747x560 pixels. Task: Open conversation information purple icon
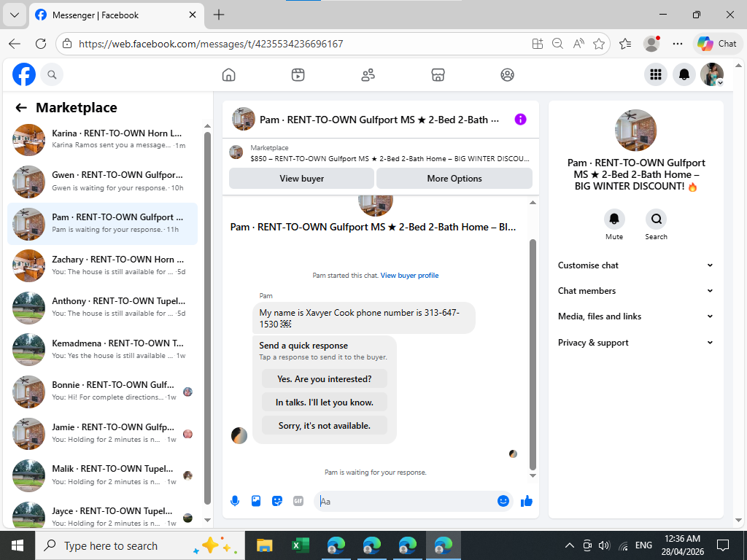click(520, 120)
